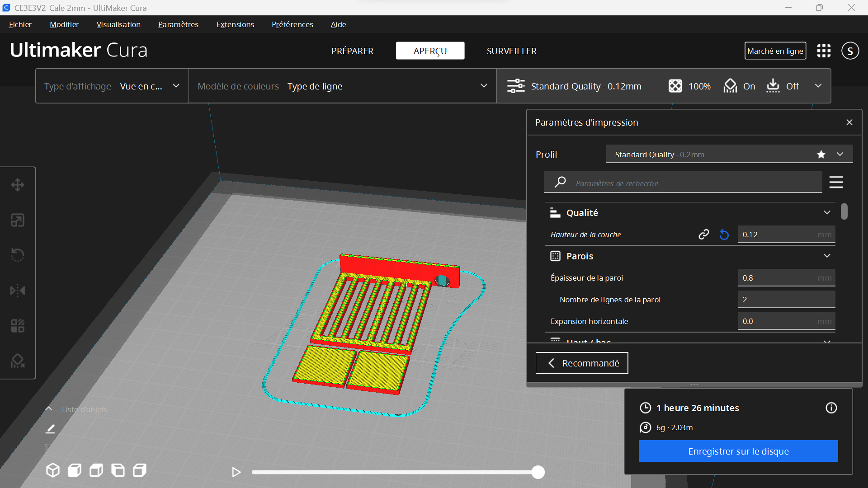Viewport: 868px width, 488px height.
Task: Open the Modèle de couleurs dropdown
Action: 342,86
